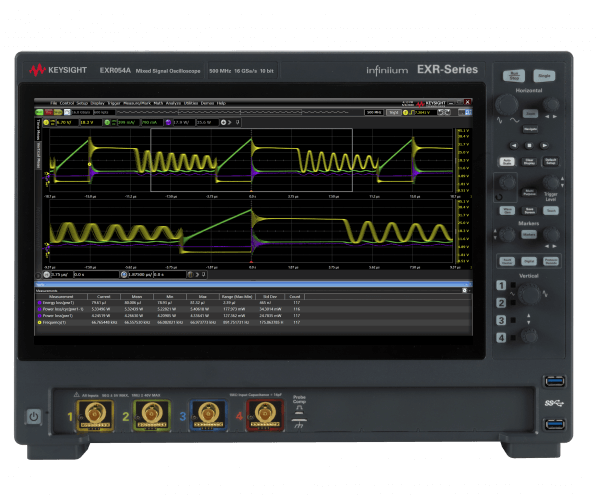Click the trigger level value field
Screen dimensions: 600x500
point(425,112)
